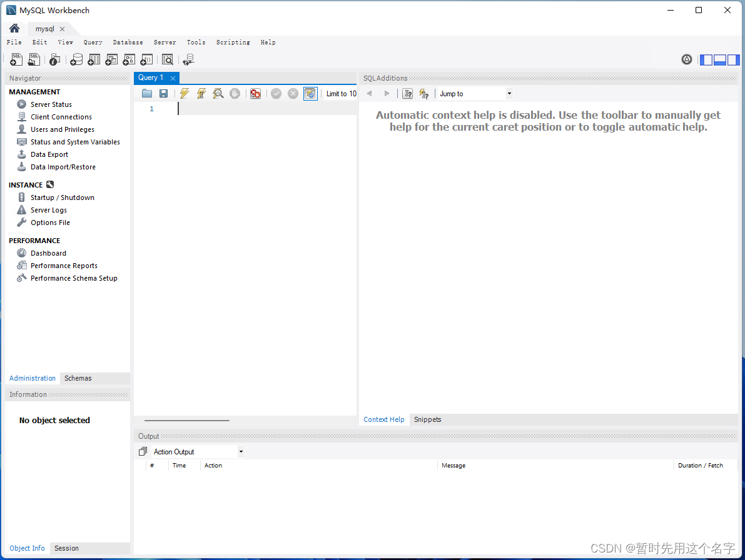Image resolution: width=745 pixels, height=560 pixels.
Task: Switch to the Object Info tab
Action: [27, 548]
